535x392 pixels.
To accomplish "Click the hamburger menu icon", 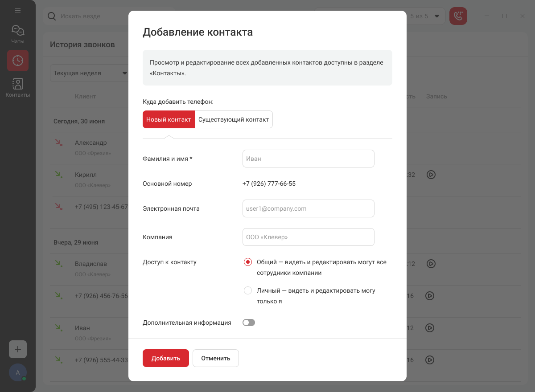I will point(18,10).
